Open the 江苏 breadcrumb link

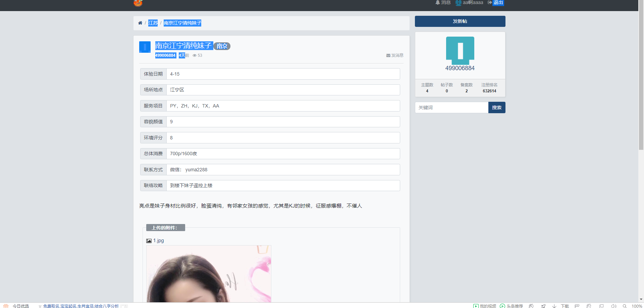(x=153, y=23)
